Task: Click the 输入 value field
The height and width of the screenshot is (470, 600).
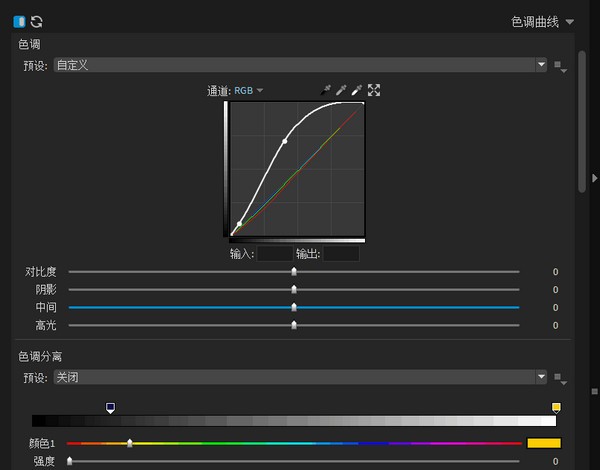Action: pyautogui.click(x=275, y=254)
